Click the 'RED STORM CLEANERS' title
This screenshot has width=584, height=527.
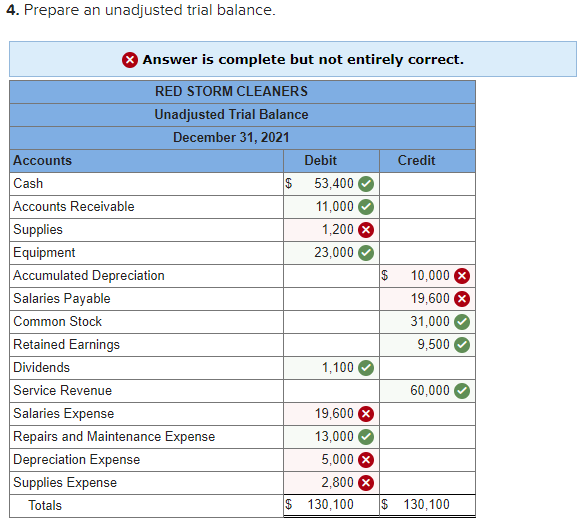[x=231, y=92]
